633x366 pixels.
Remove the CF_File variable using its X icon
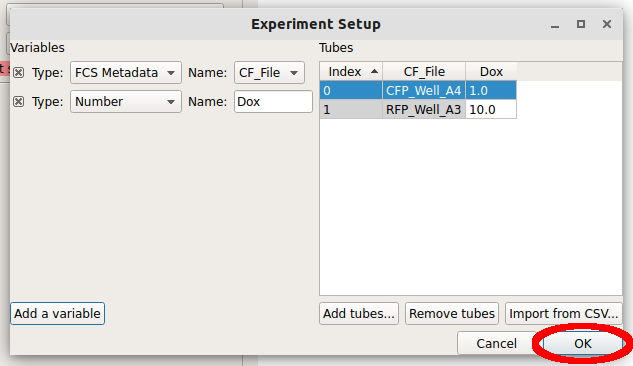tap(19, 73)
